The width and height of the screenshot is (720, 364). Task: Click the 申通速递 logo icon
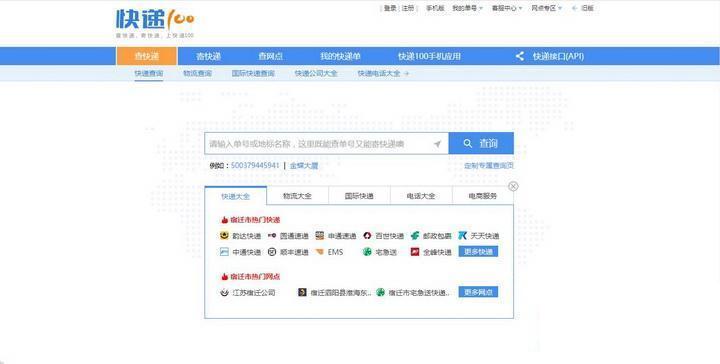click(320, 235)
